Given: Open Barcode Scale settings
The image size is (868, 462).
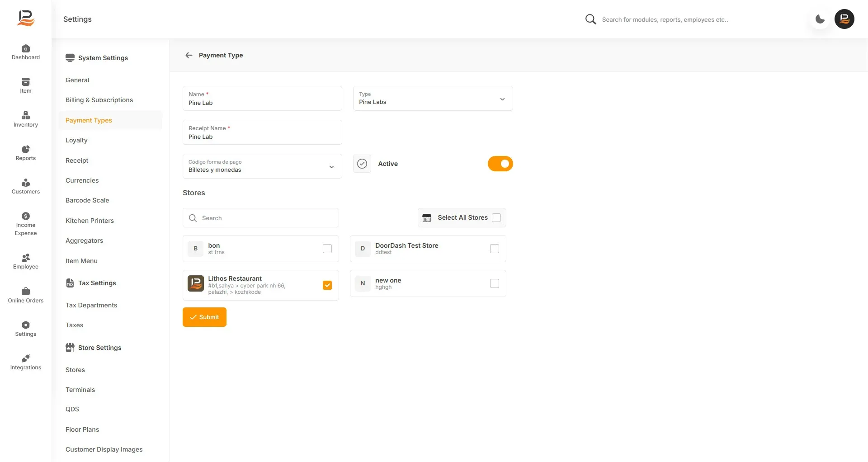Looking at the screenshot, I should click(x=87, y=200).
